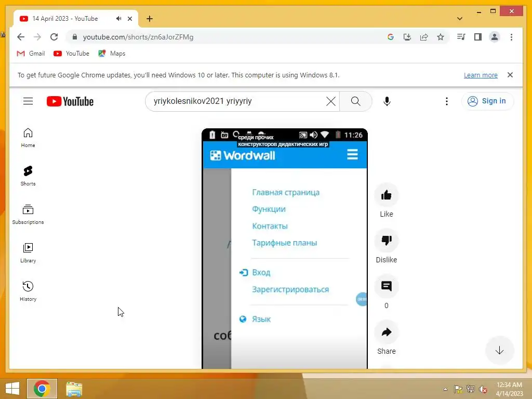Click the install app icon in address bar
The width and height of the screenshot is (532, 399).
coord(407,37)
